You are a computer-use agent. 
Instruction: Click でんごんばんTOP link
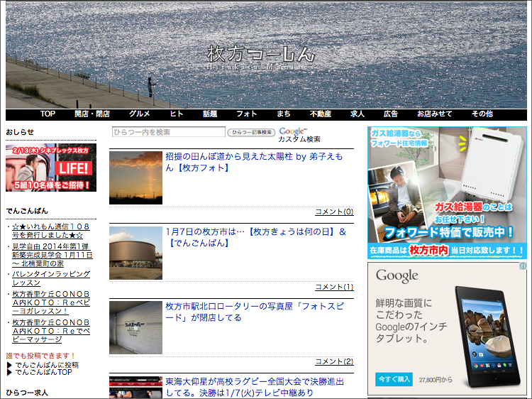point(43,372)
